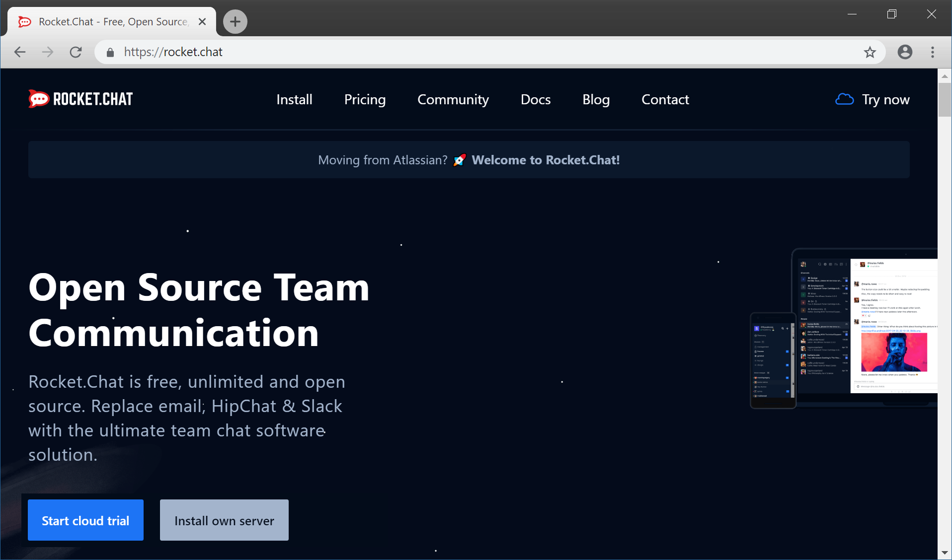Go back to the previous page

[20, 52]
